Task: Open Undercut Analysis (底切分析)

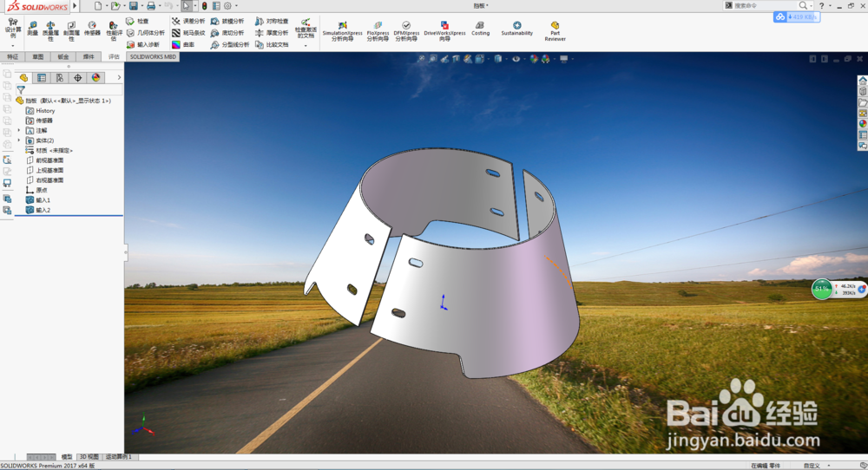Action: tap(227, 33)
